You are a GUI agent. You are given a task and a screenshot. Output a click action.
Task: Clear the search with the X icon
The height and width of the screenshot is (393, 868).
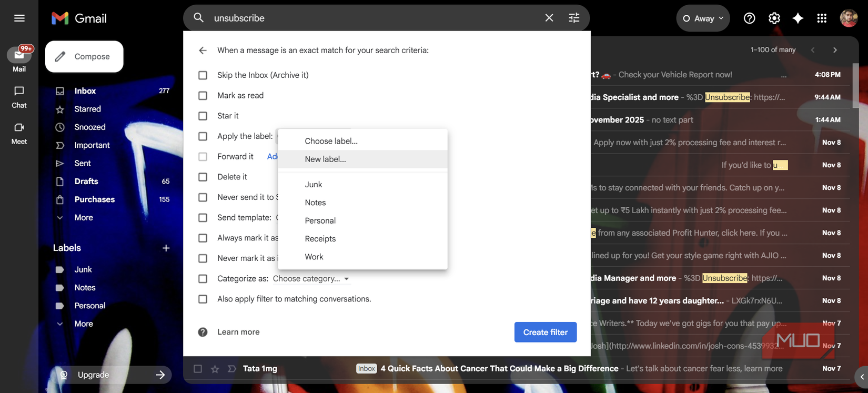tap(549, 18)
